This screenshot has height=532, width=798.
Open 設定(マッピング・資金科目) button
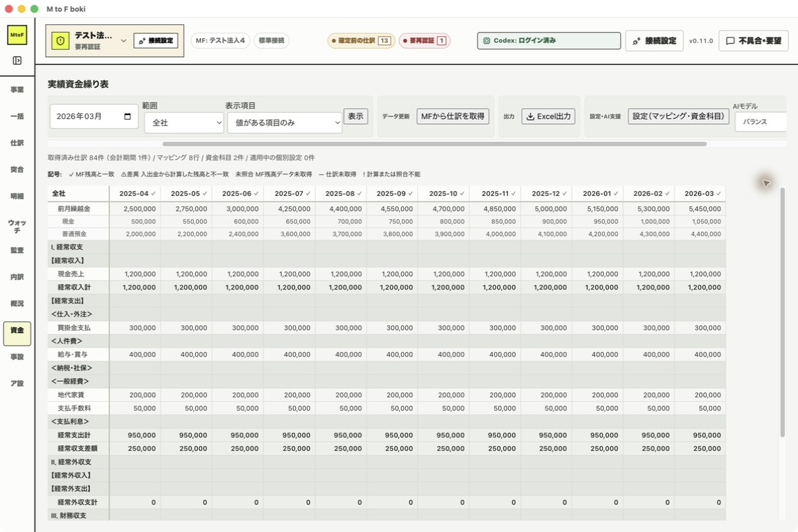(678, 116)
